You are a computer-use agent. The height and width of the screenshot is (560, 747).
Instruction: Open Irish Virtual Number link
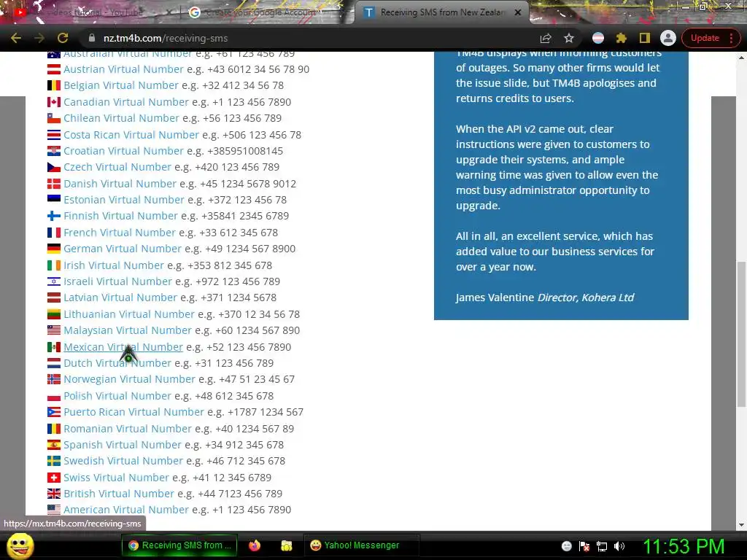coord(114,265)
